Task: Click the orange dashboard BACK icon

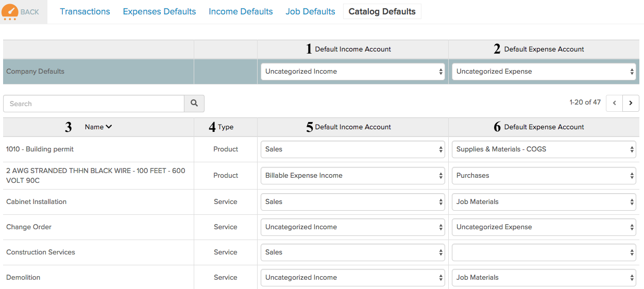Action: coord(10,12)
